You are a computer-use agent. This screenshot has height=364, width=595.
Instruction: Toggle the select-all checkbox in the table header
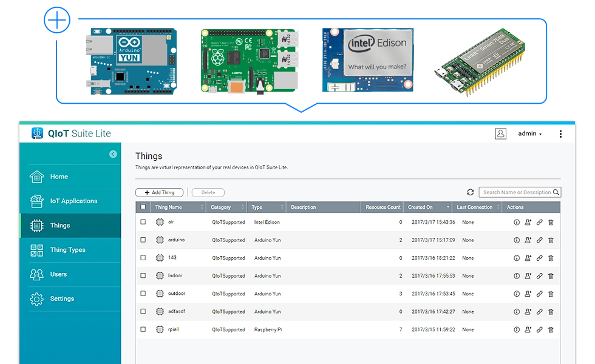coord(143,207)
